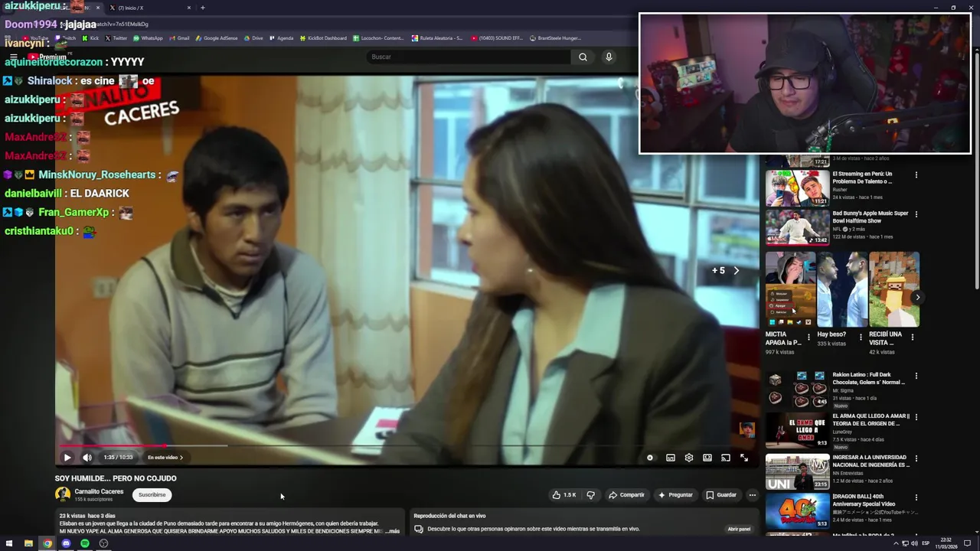Open the WhatsApp bookmark
The height and width of the screenshot is (551, 980).
[148, 38]
